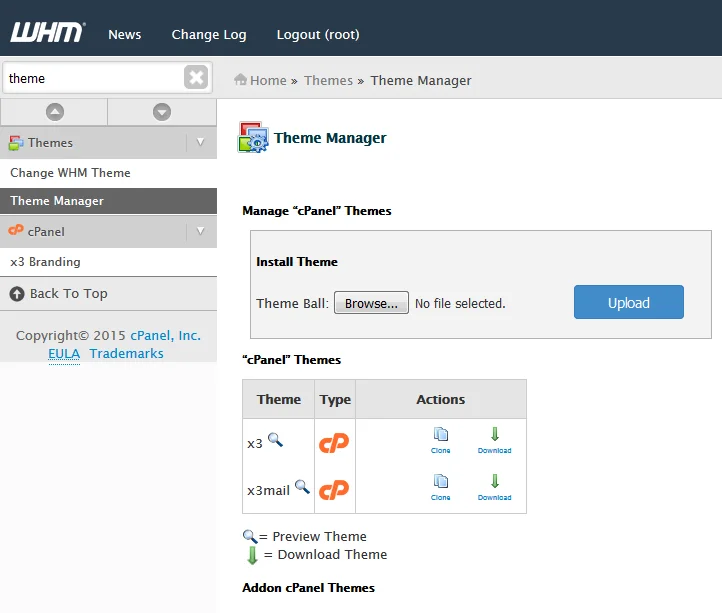Download the x3mail theme
The image size is (722, 613).
[495, 488]
